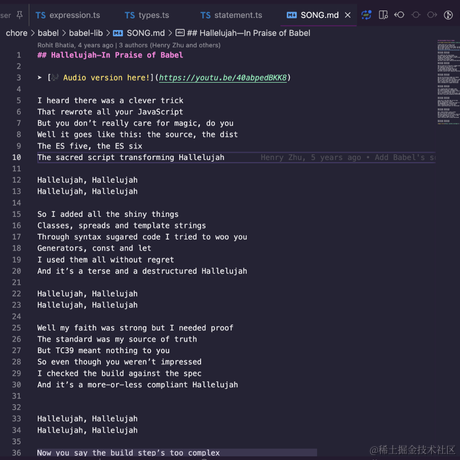The height and width of the screenshot is (460, 460).
Task: Open preview to the side icon
Action: (x=383, y=15)
